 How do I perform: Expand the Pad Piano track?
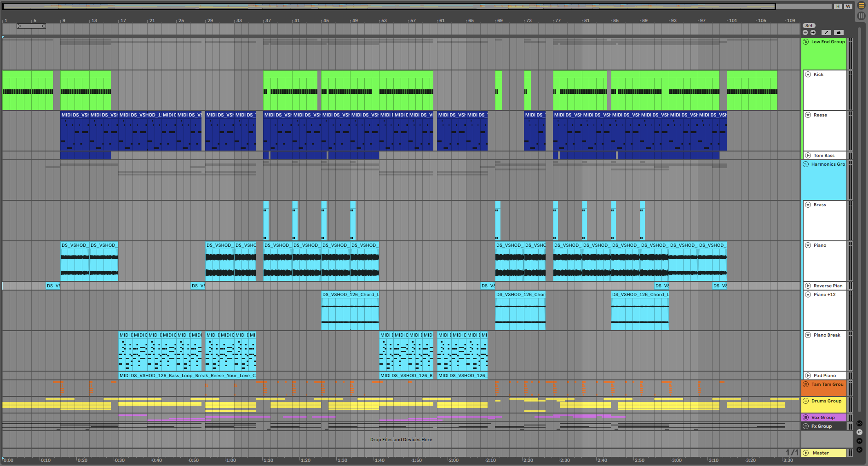coord(808,376)
